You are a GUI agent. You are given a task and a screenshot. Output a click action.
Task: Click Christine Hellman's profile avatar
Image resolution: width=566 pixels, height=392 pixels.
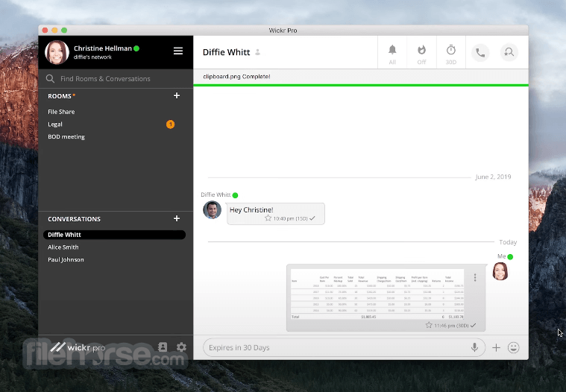57,52
